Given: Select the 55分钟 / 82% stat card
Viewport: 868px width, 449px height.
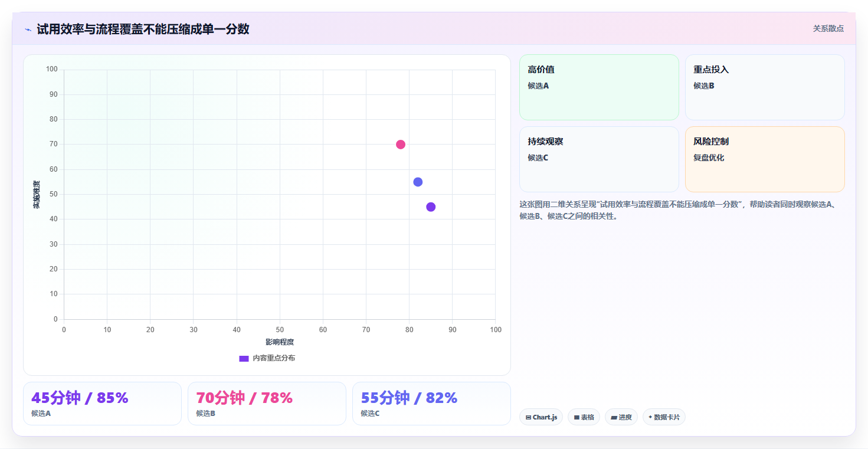Looking at the screenshot, I should click(431, 404).
